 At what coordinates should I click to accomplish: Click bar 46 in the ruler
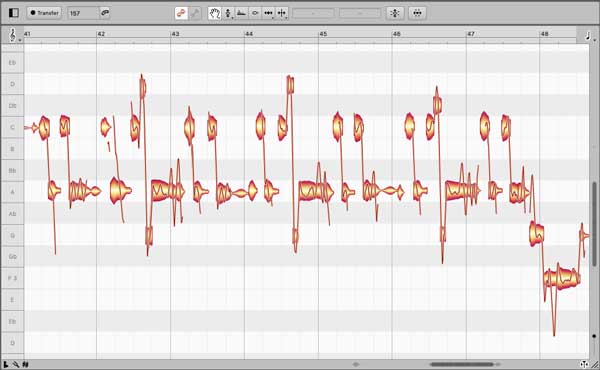(397, 34)
